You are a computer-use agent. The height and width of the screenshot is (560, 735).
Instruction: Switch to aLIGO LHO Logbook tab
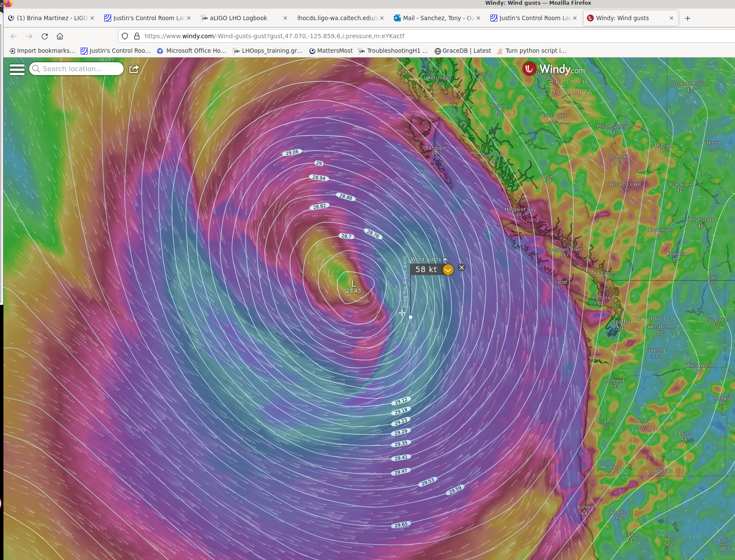pyautogui.click(x=245, y=18)
